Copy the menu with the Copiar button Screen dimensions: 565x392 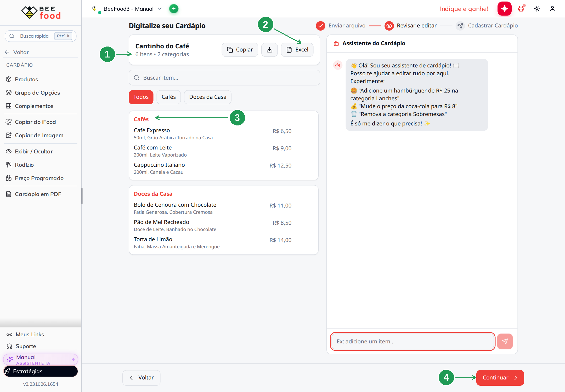(x=240, y=50)
